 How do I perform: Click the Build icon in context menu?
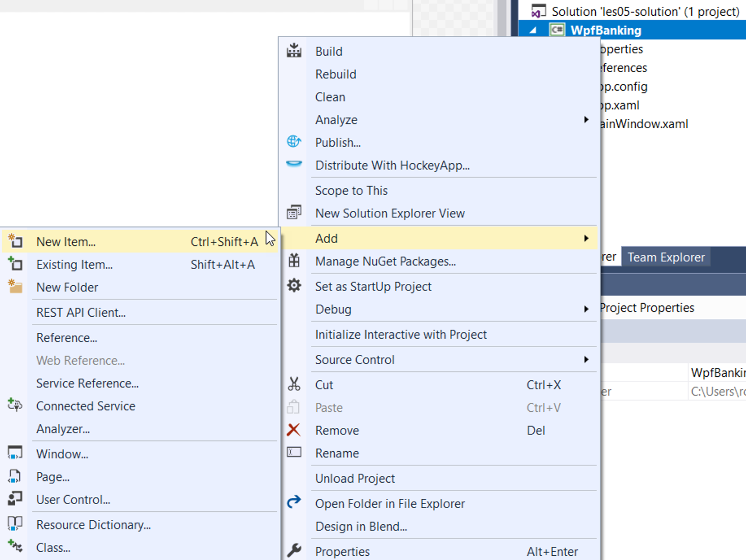[294, 51]
